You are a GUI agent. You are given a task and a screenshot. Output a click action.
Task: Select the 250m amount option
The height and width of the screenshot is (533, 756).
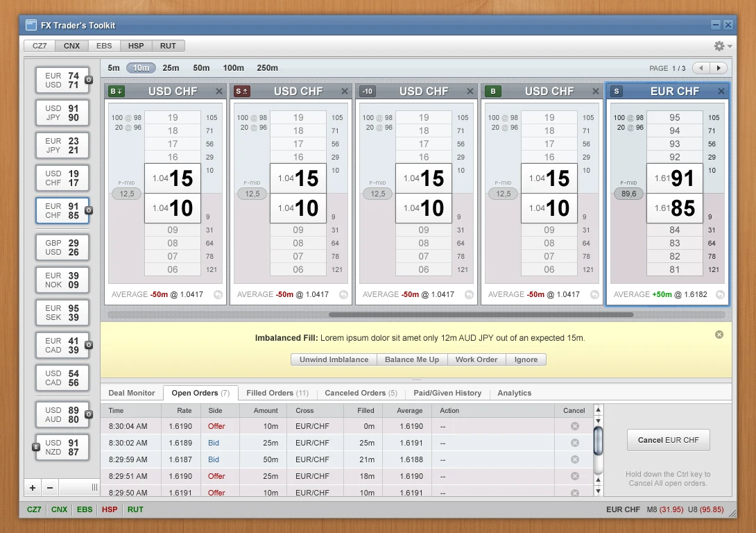[x=267, y=68]
